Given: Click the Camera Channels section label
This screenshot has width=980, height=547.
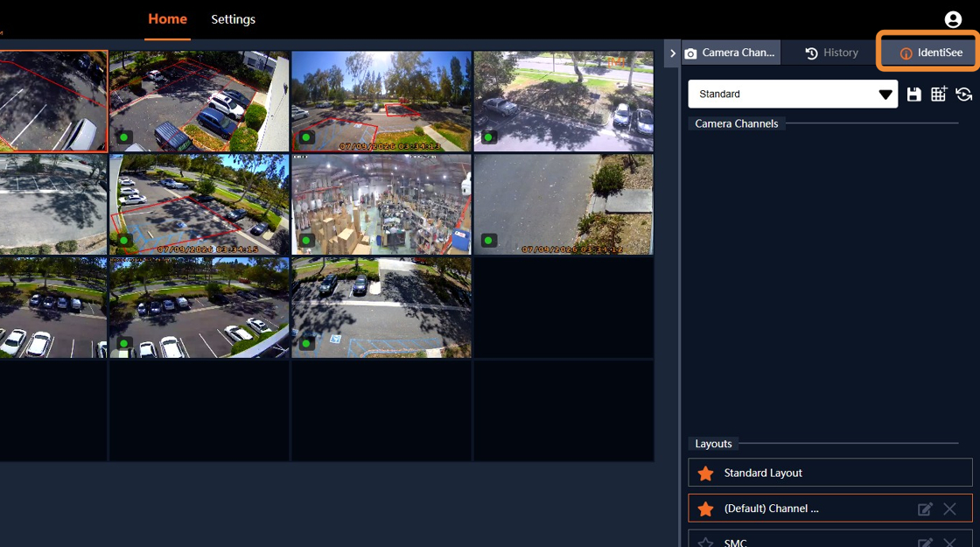Looking at the screenshot, I should (x=736, y=123).
